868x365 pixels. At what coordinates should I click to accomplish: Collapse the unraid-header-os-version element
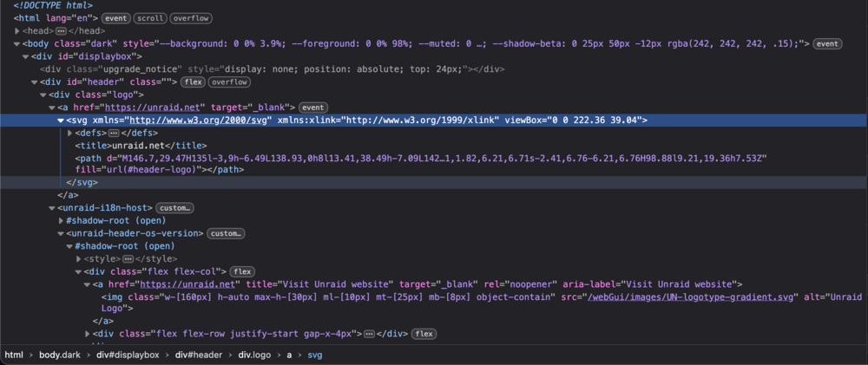click(x=61, y=233)
